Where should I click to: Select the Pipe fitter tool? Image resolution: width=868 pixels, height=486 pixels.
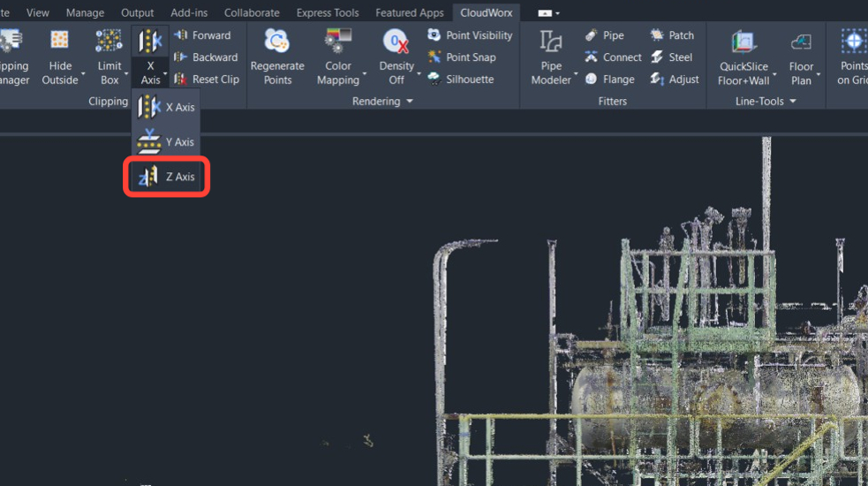(x=605, y=35)
